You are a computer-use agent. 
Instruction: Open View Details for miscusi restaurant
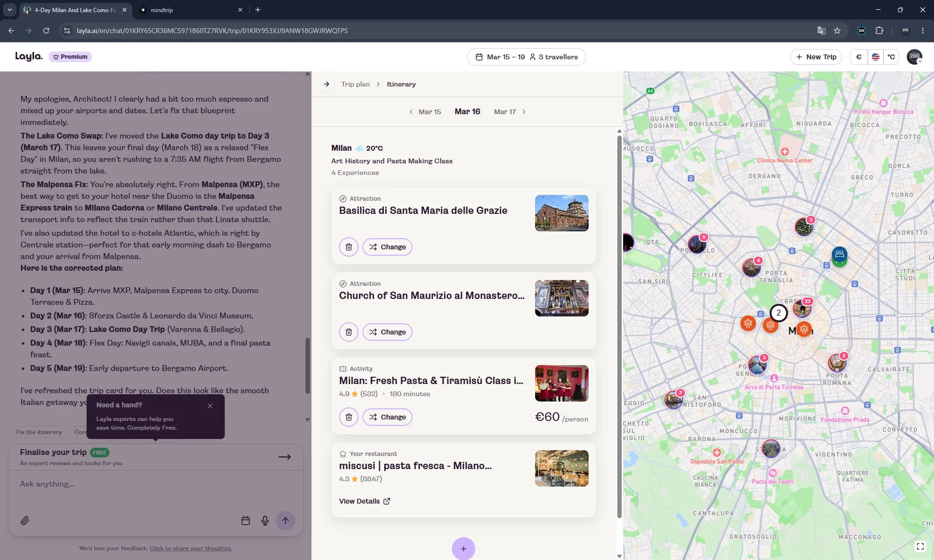[364, 501]
